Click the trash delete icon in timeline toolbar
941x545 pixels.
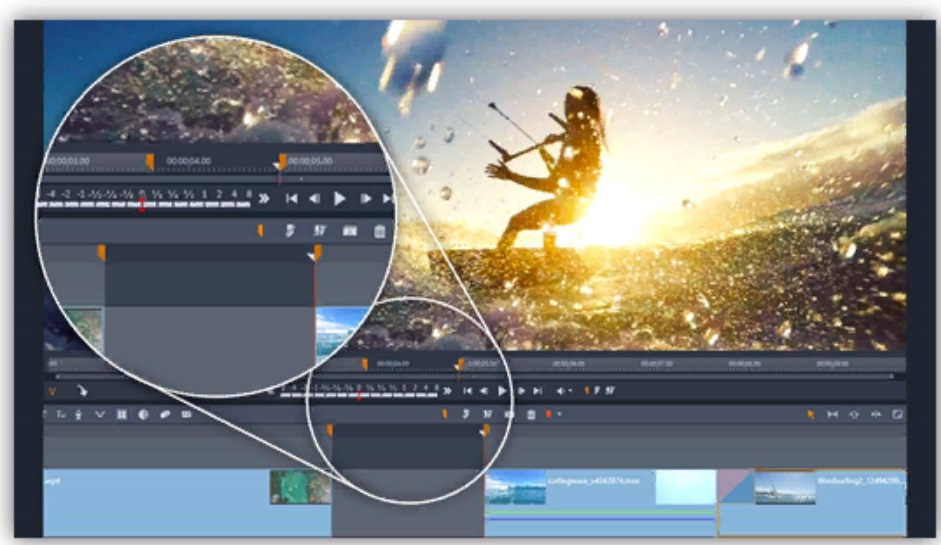pyautogui.click(x=531, y=414)
